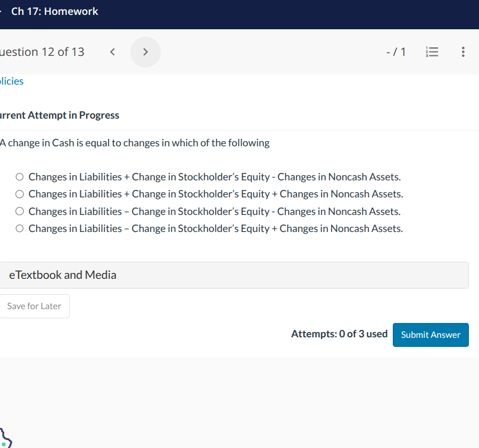Go to the previous question arrow
This screenshot has width=479, height=448.
pyautogui.click(x=112, y=52)
